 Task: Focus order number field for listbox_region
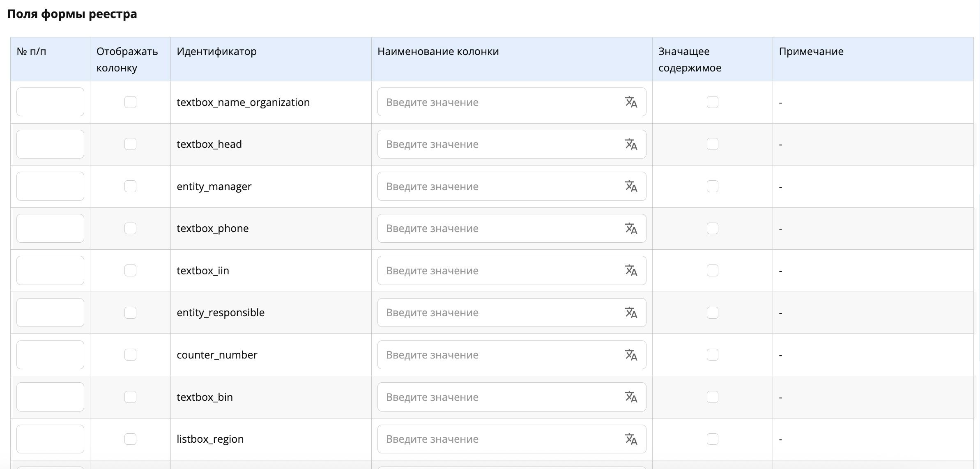pyautogui.click(x=50, y=439)
